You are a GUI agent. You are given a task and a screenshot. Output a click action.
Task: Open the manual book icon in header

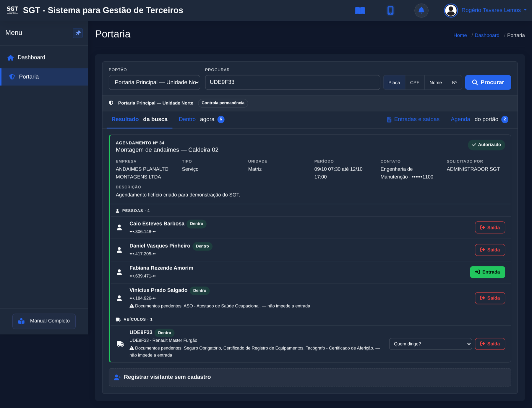click(x=360, y=10)
